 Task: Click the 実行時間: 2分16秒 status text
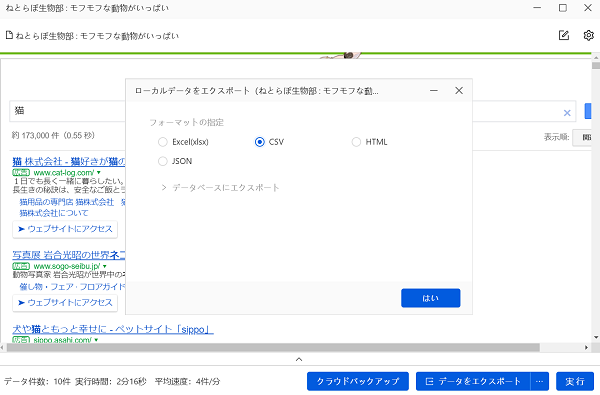pos(111,381)
